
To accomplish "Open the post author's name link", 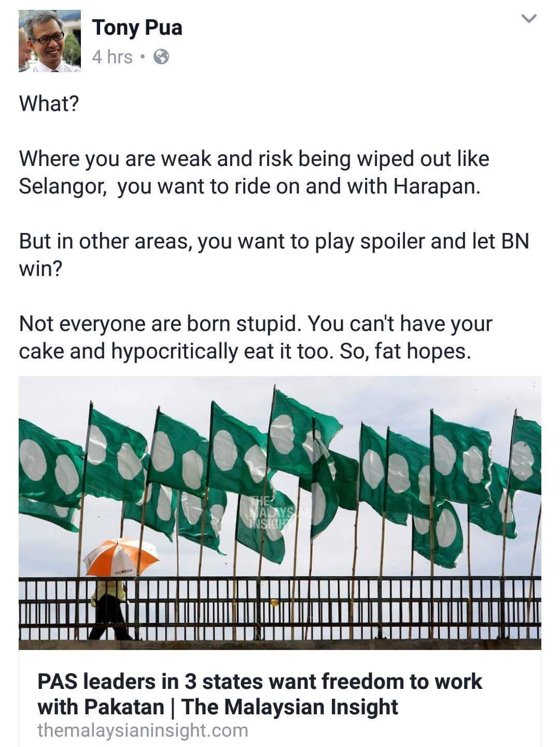I will [137, 27].
